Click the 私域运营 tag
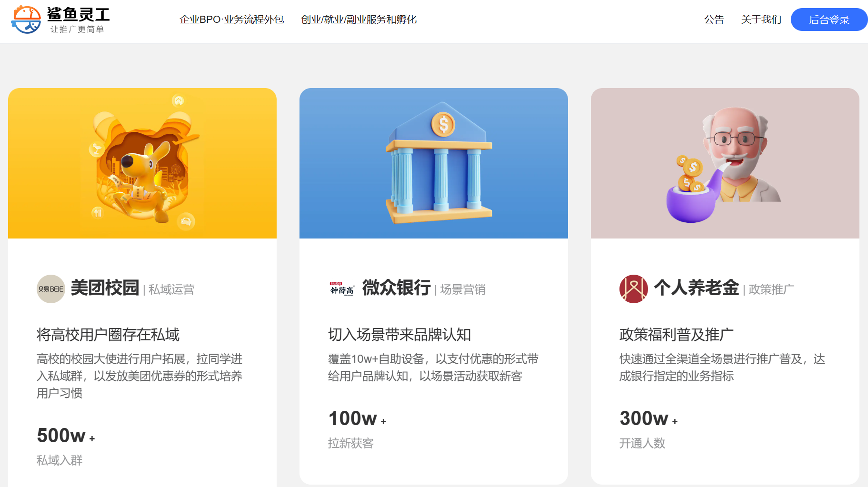The image size is (868, 487). pos(171,289)
